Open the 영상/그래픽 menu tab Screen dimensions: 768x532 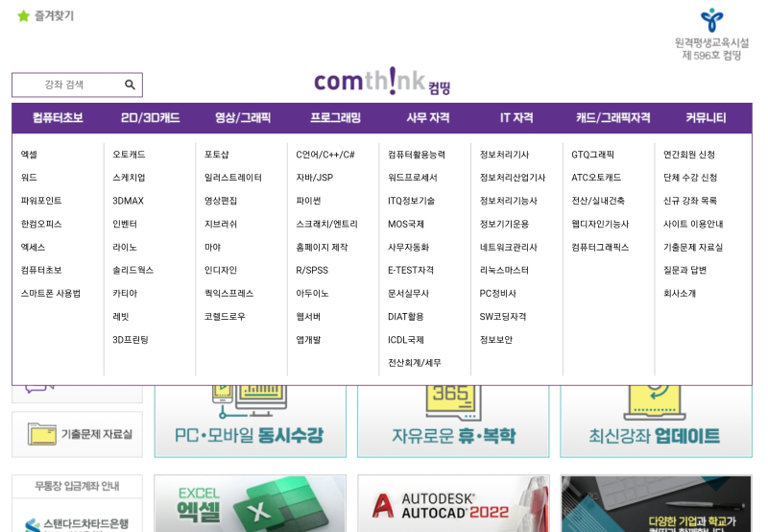[243, 118]
